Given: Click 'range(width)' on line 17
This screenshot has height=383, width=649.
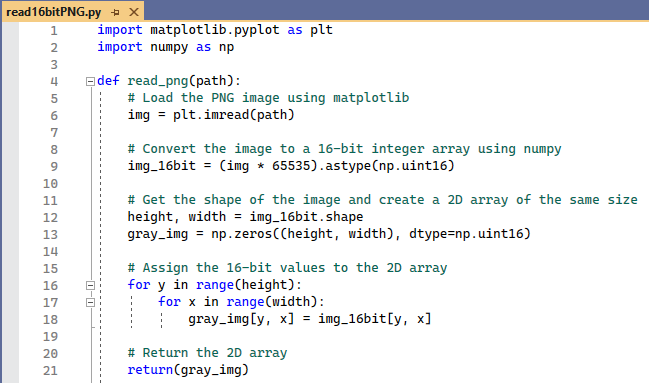Looking at the screenshot, I should click(x=272, y=301).
